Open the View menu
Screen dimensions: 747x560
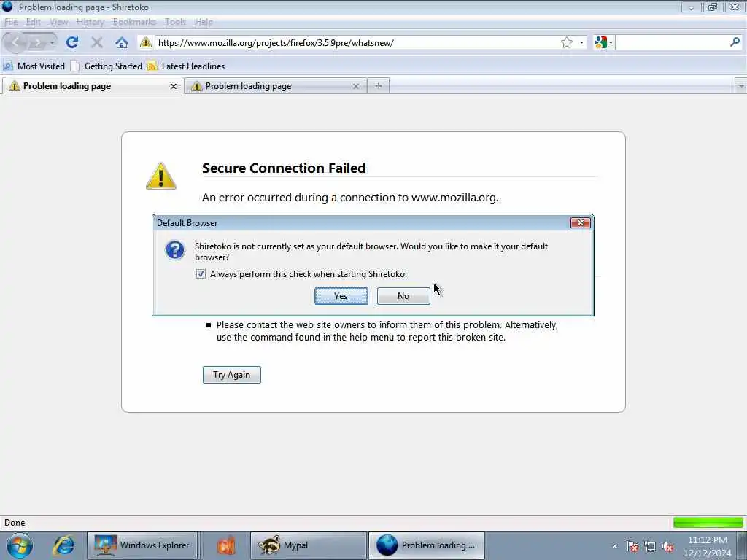pyautogui.click(x=58, y=22)
